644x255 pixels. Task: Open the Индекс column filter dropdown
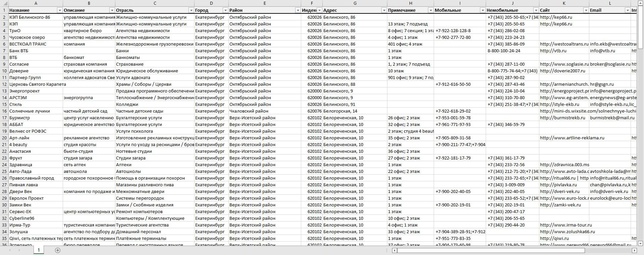point(320,10)
